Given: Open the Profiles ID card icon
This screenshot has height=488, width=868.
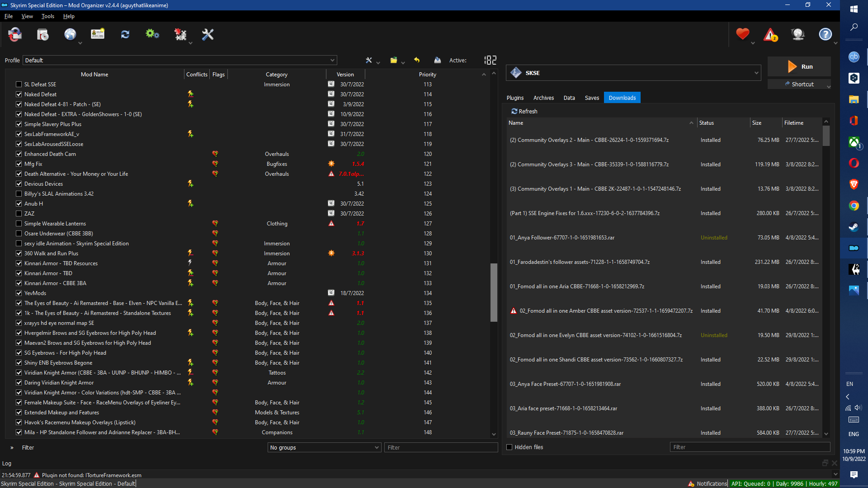Looking at the screenshot, I should click(x=98, y=34).
